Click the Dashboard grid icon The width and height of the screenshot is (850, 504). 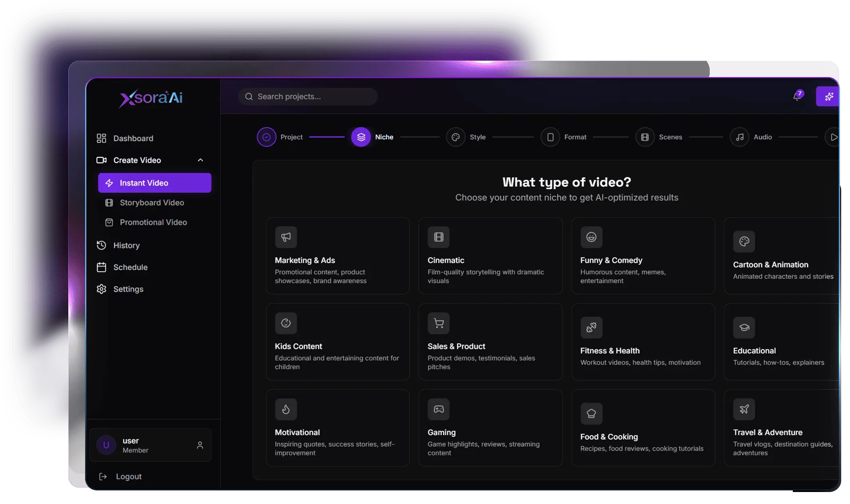click(x=102, y=138)
